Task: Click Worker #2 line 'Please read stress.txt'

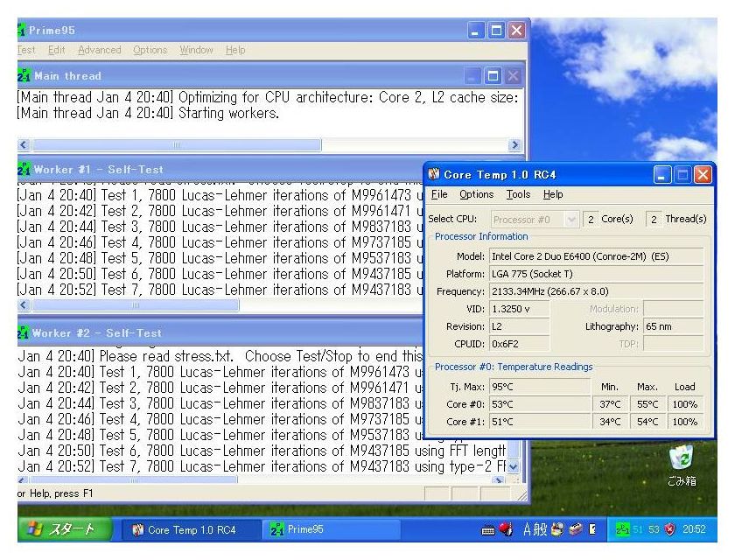Action: click(220, 356)
